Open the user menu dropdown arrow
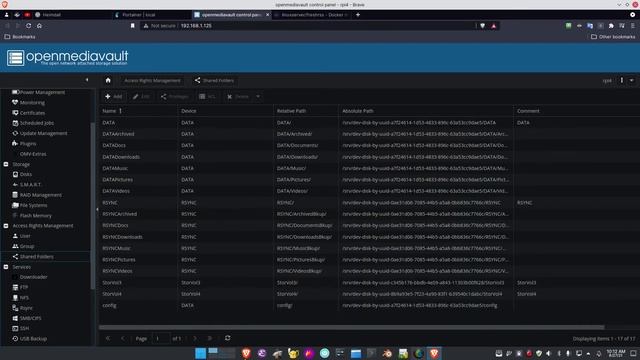This screenshot has width=640, height=360. tap(631, 80)
